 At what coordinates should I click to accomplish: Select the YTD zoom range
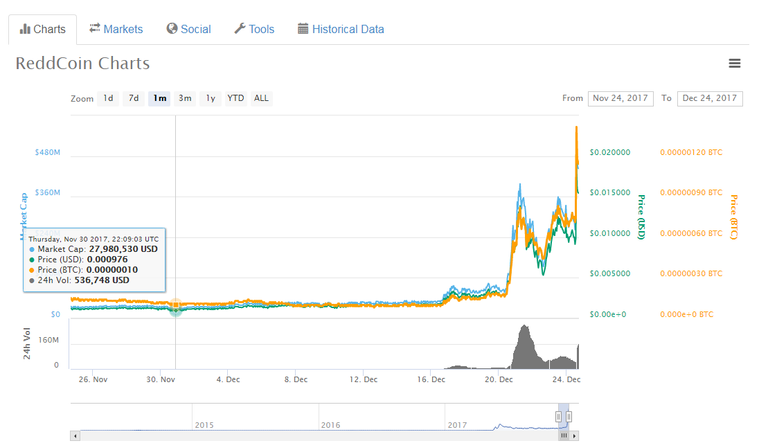(236, 98)
